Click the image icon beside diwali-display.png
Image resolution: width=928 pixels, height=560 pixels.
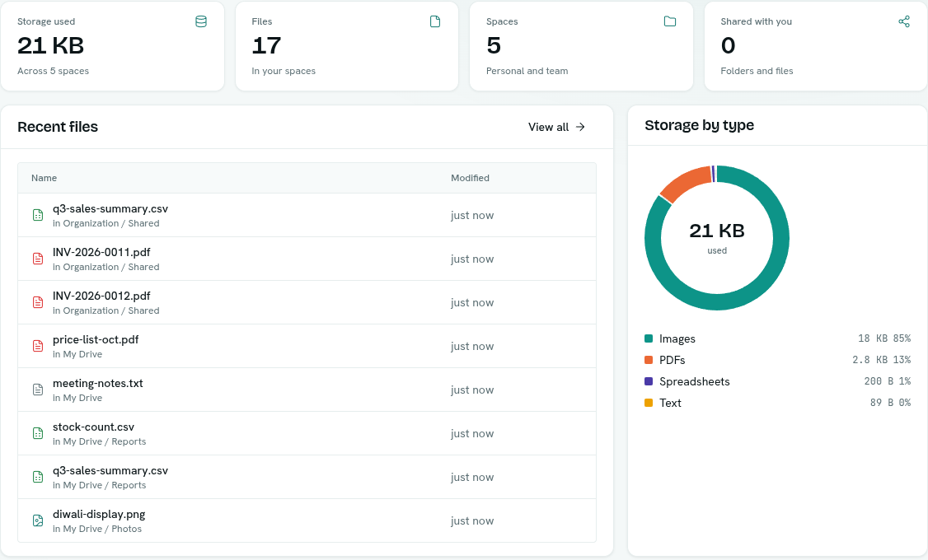[38, 521]
